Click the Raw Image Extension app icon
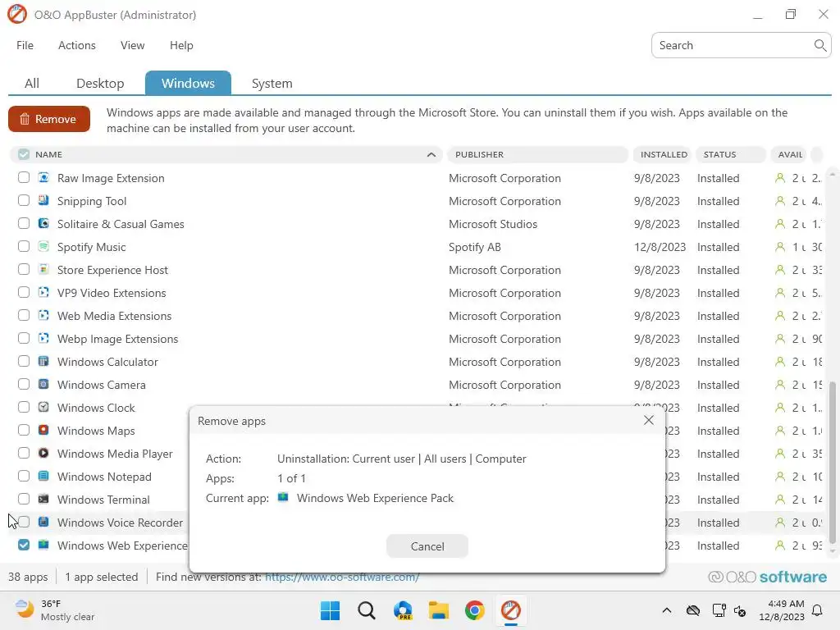Image resolution: width=840 pixels, height=630 pixels. [x=43, y=177]
